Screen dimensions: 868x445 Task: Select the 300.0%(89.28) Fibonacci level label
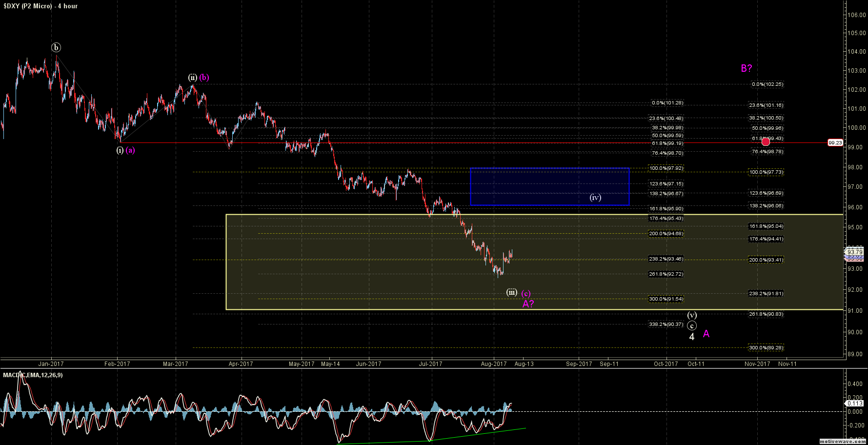pyautogui.click(x=766, y=348)
